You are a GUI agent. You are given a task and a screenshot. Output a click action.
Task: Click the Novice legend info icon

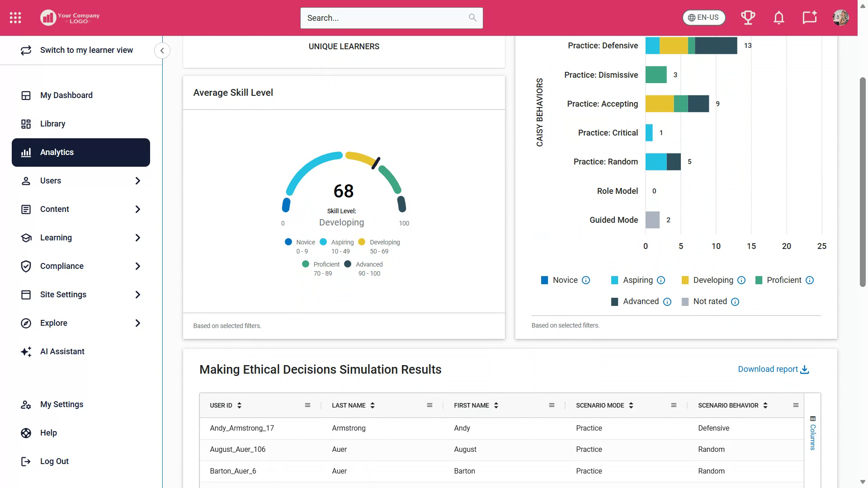(x=586, y=280)
